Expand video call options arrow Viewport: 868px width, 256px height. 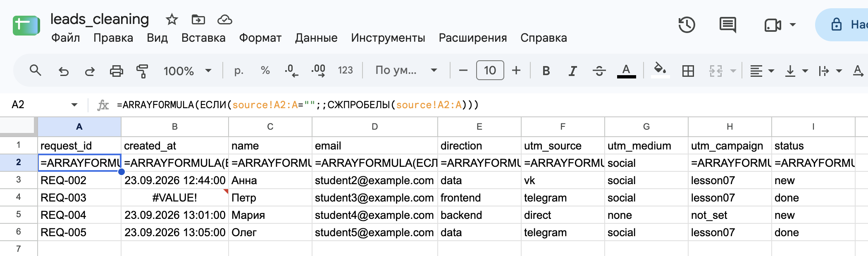click(793, 25)
